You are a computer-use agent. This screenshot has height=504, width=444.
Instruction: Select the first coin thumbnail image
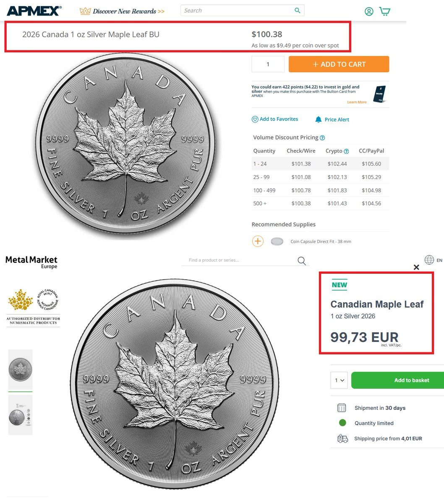pos(20,370)
